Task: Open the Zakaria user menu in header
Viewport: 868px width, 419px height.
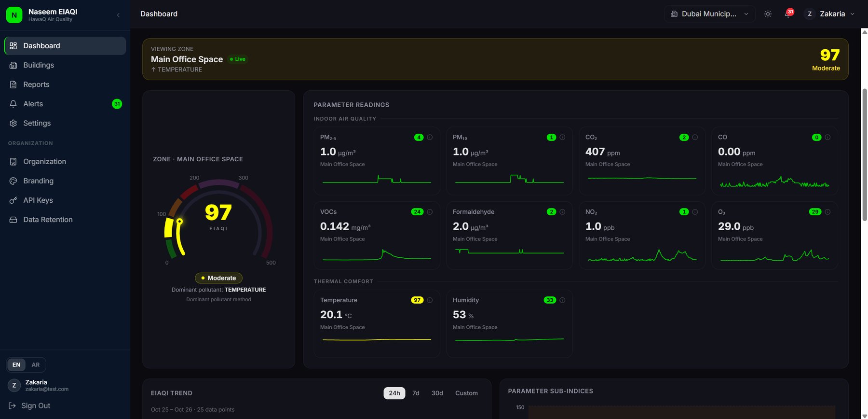Action: [x=830, y=14]
